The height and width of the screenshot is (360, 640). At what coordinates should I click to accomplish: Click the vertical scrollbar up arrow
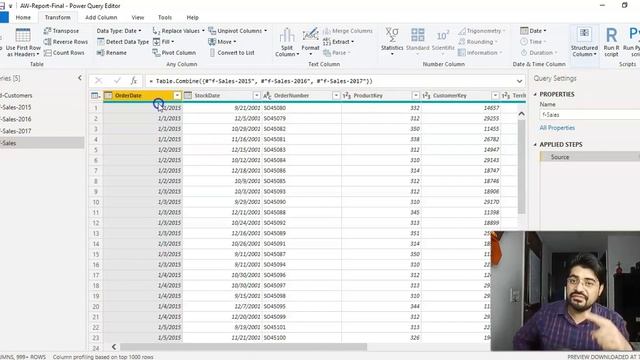(521, 114)
